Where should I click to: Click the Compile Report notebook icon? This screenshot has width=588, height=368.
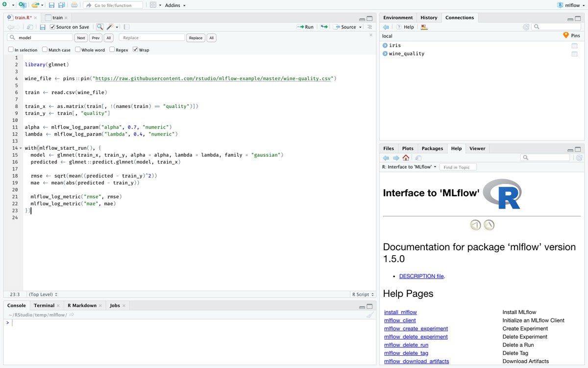126,27
